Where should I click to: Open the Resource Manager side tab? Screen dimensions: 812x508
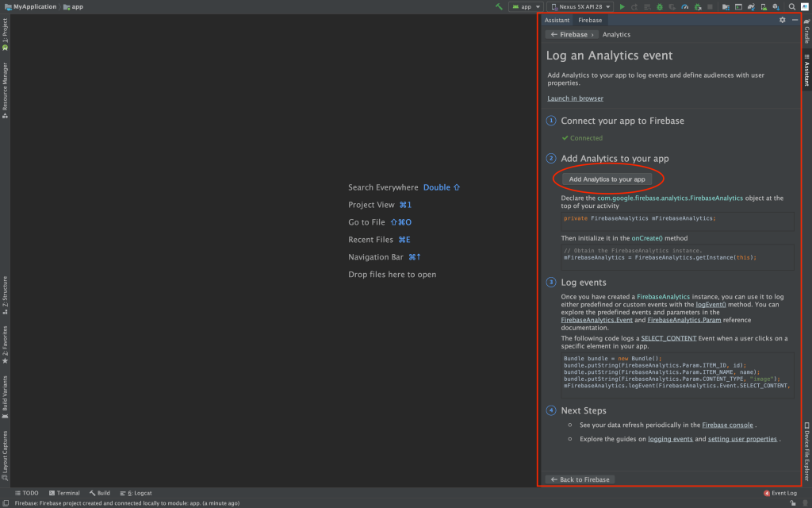(6, 90)
